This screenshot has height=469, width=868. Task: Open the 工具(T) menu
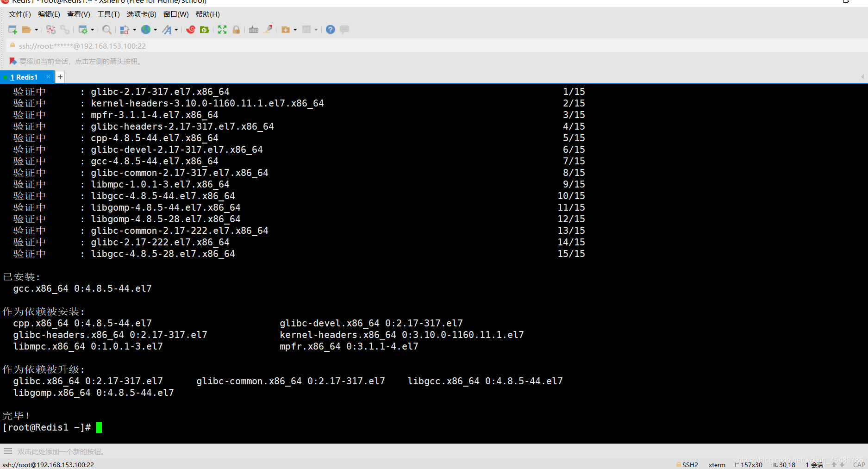pyautogui.click(x=108, y=14)
